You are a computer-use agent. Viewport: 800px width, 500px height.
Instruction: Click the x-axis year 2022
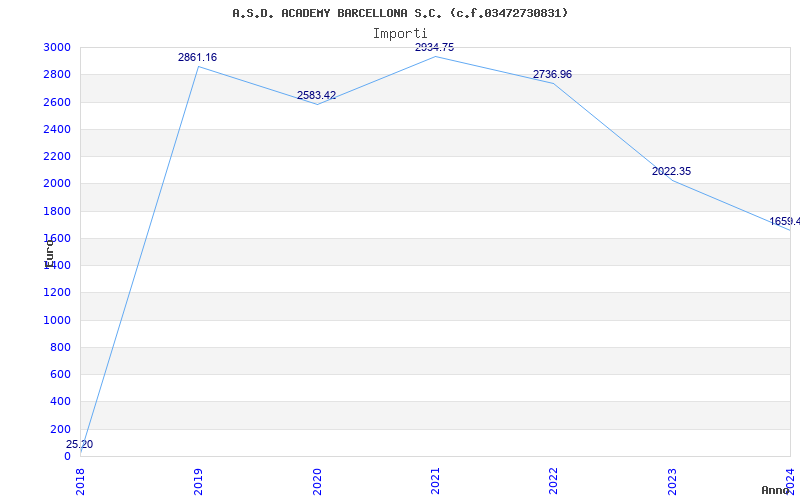click(x=554, y=482)
